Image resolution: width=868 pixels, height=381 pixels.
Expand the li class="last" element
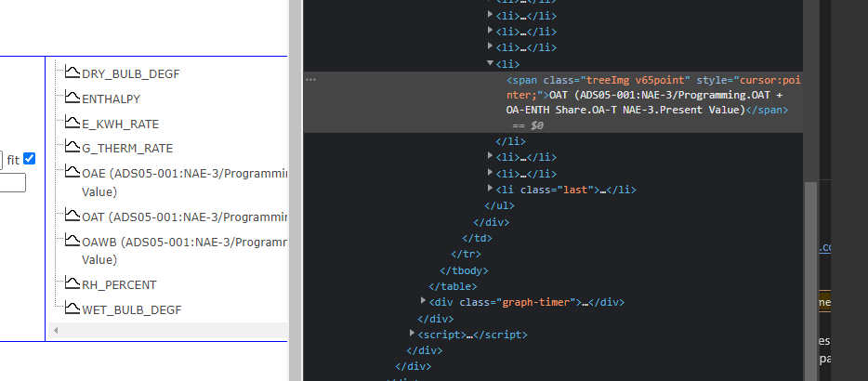(x=490, y=189)
